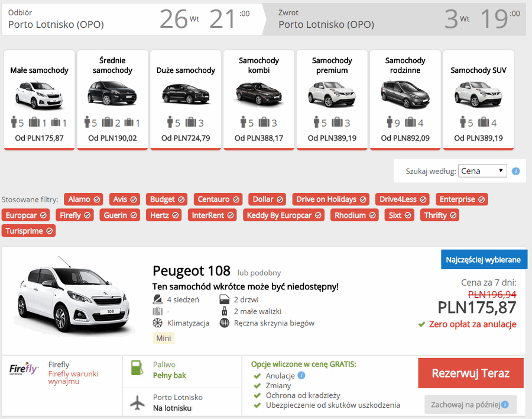Click the door icon beside 2 drzwi
Image resolution: width=532 pixels, height=419 pixels.
(x=224, y=299)
